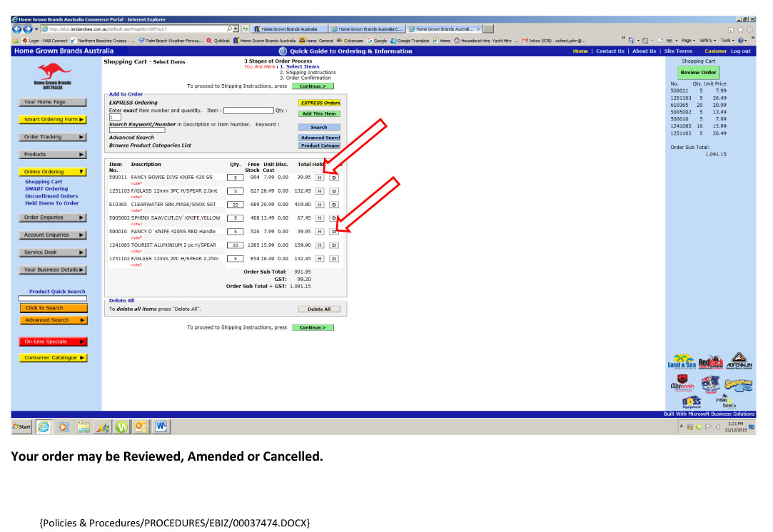This screenshot has width=773, height=532.
Task: Click the Delete All button
Action: point(319,310)
